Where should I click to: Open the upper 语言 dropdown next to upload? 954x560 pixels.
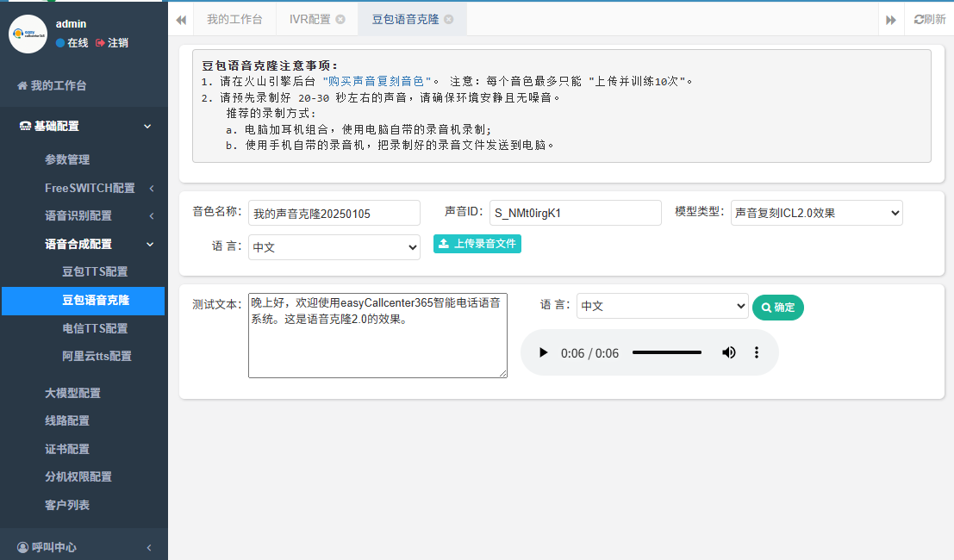coord(334,247)
